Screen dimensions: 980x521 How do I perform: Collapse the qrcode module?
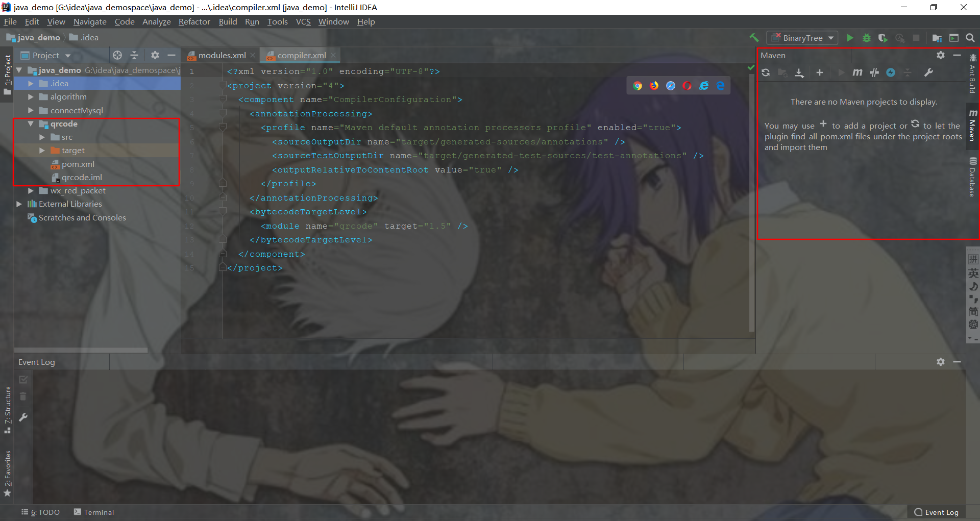(31, 123)
